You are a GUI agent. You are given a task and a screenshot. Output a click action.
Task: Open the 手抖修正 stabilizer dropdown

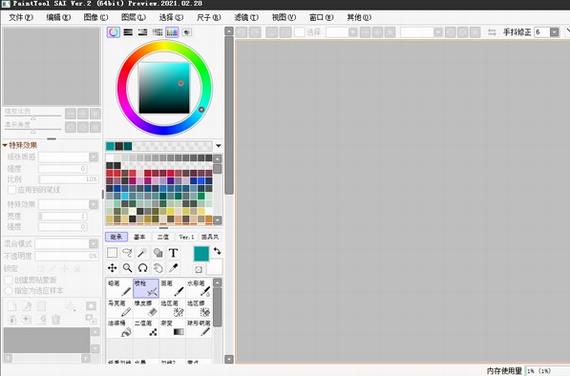[554, 32]
